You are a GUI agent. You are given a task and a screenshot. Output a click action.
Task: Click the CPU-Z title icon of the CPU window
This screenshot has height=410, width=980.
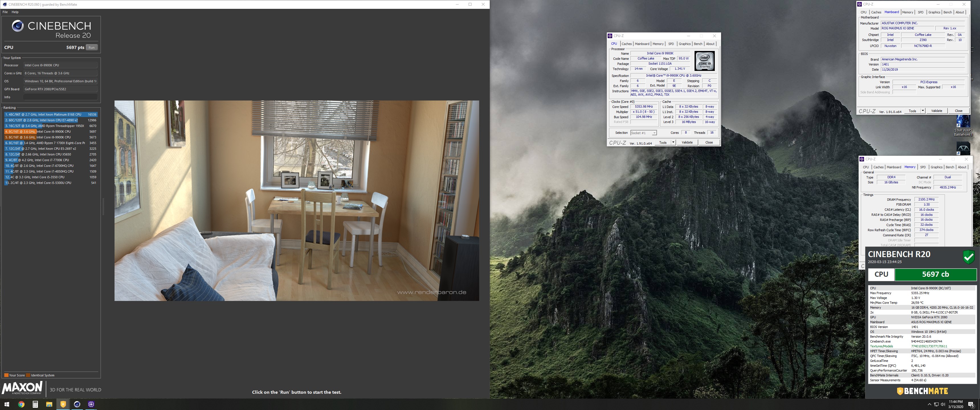tap(610, 36)
